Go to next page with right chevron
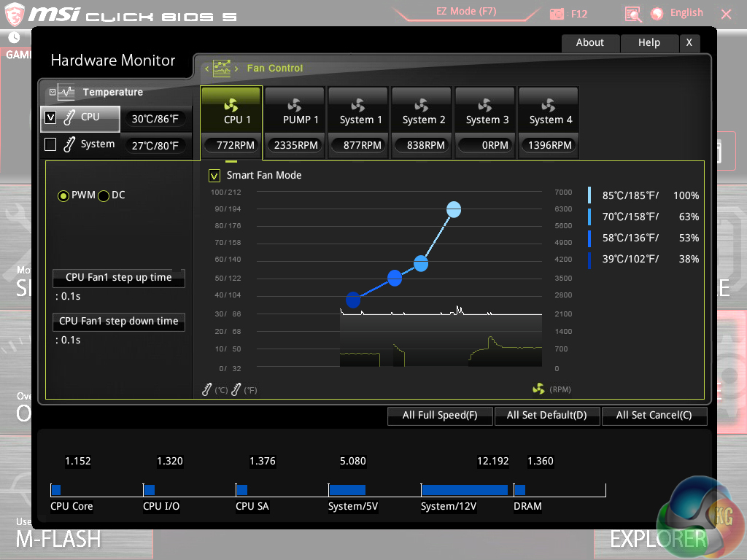The image size is (747, 560). tap(236, 69)
